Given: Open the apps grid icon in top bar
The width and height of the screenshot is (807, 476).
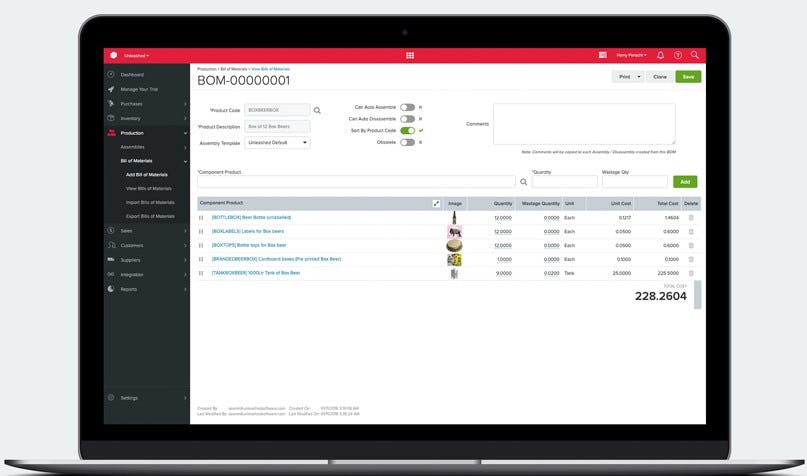Looking at the screenshot, I should [x=410, y=56].
